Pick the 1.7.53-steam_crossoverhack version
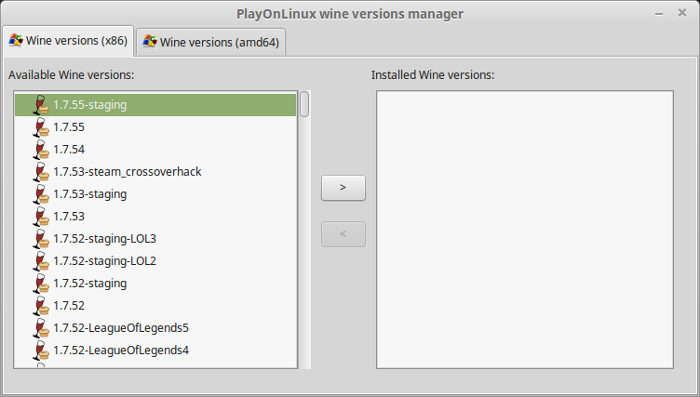Image resolution: width=700 pixels, height=397 pixels. click(x=155, y=172)
